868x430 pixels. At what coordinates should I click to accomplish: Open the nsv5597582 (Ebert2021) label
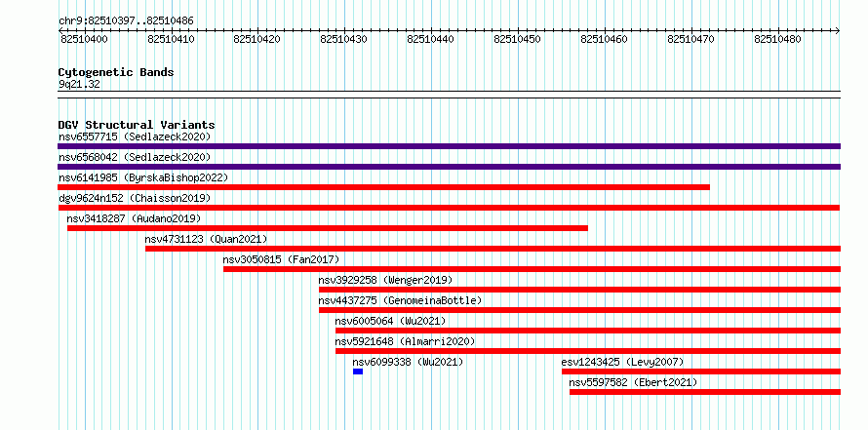coord(633,382)
